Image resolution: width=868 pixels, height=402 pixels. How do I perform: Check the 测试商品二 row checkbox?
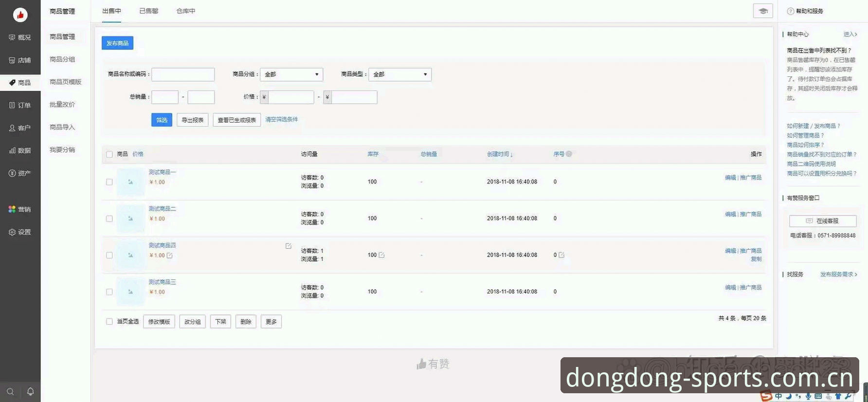[109, 219]
